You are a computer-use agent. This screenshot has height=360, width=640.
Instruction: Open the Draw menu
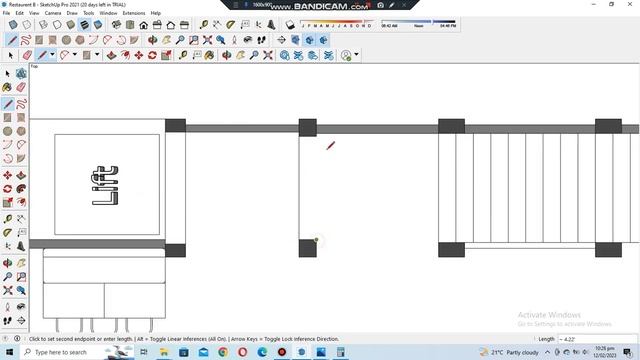pos(72,13)
